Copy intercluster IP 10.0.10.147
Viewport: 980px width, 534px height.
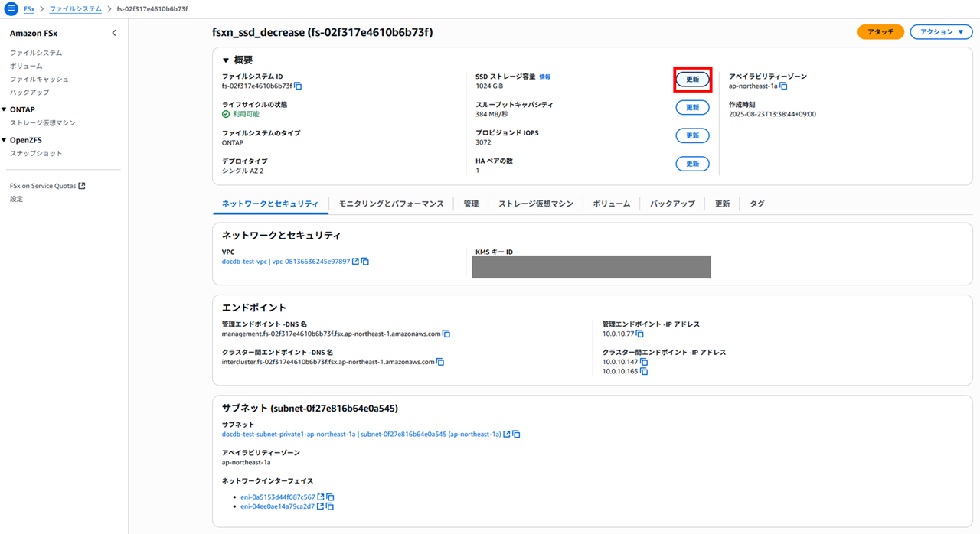pyautogui.click(x=644, y=362)
